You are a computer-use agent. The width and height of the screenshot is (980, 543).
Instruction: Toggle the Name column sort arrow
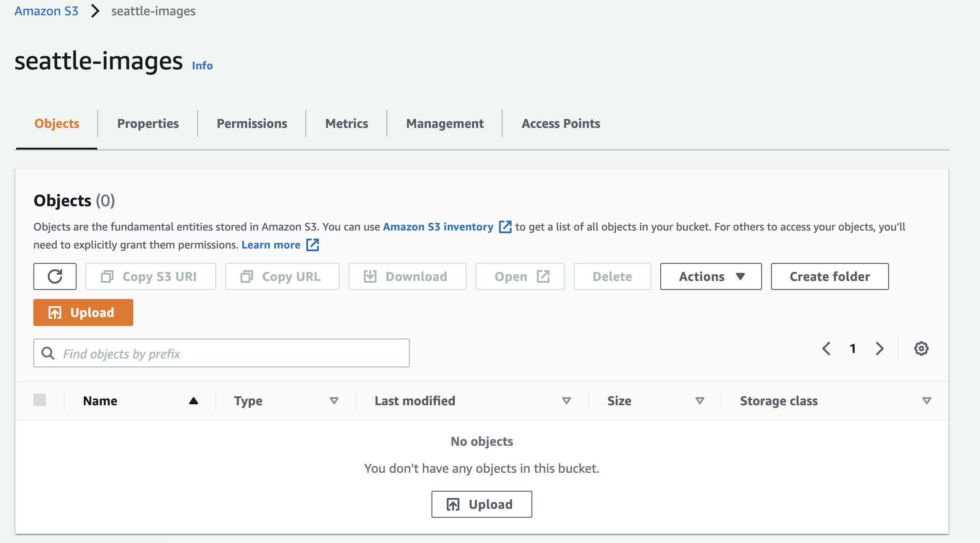(194, 400)
